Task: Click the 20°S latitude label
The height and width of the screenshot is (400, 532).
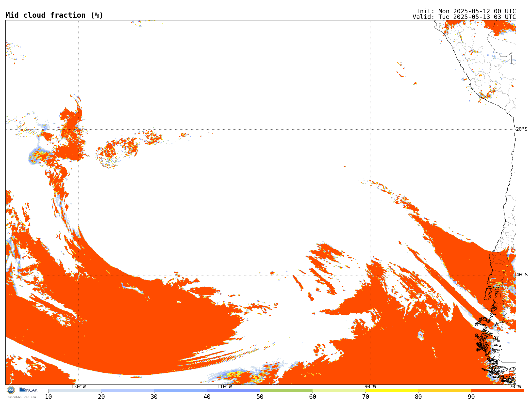Action: [x=522, y=129]
